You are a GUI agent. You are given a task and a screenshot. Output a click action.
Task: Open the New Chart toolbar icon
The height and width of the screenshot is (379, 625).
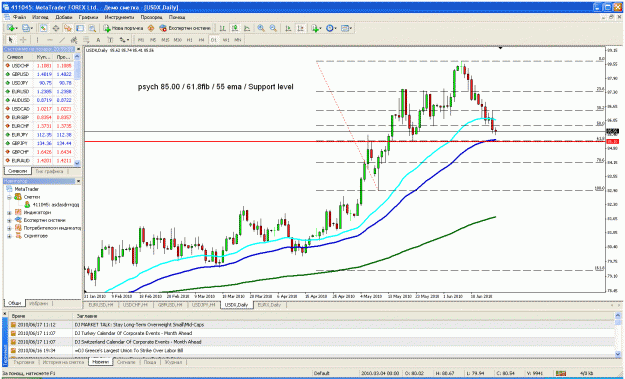(11, 28)
